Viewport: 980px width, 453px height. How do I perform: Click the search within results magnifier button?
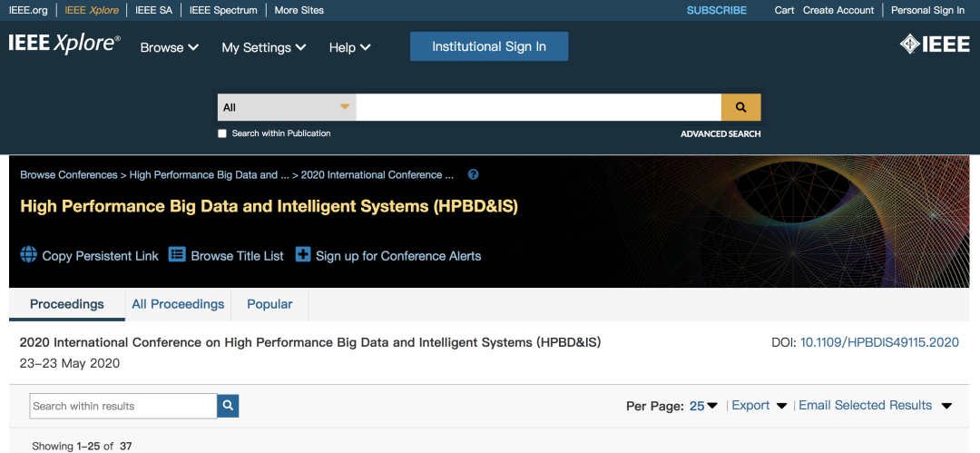[x=228, y=406]
